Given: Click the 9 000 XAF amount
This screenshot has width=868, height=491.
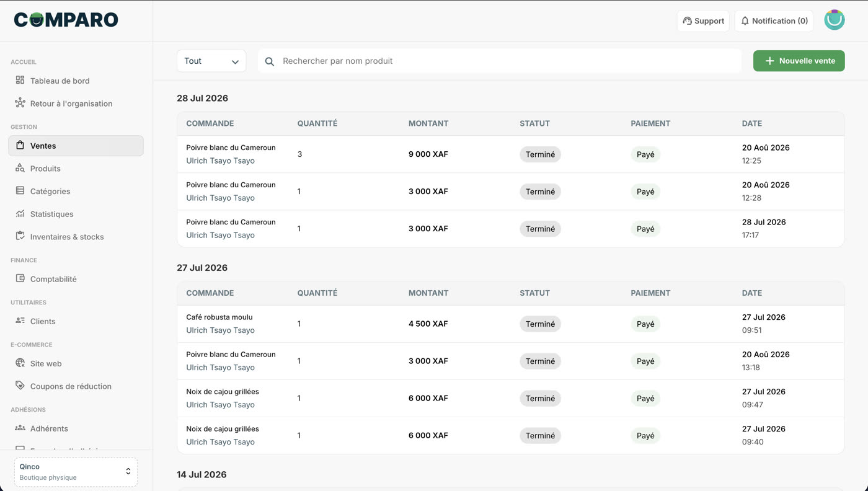Looking at the screenshot, I should 428,154.
